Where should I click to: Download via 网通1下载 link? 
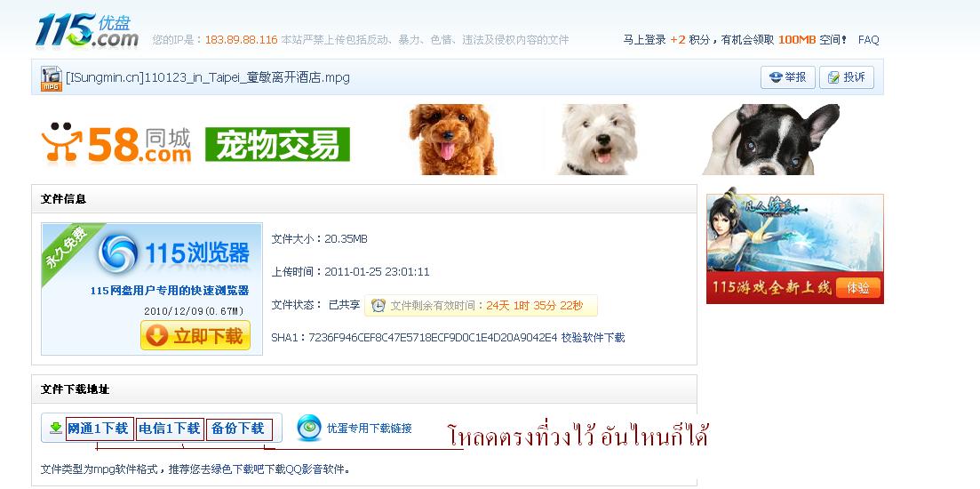coord(98,429)
